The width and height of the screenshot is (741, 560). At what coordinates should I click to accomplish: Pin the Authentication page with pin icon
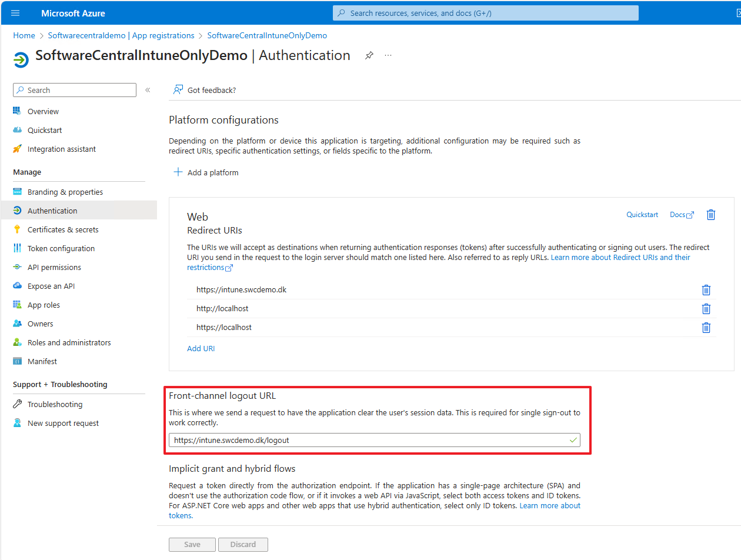pyautogui.click(x=369, y=55)
